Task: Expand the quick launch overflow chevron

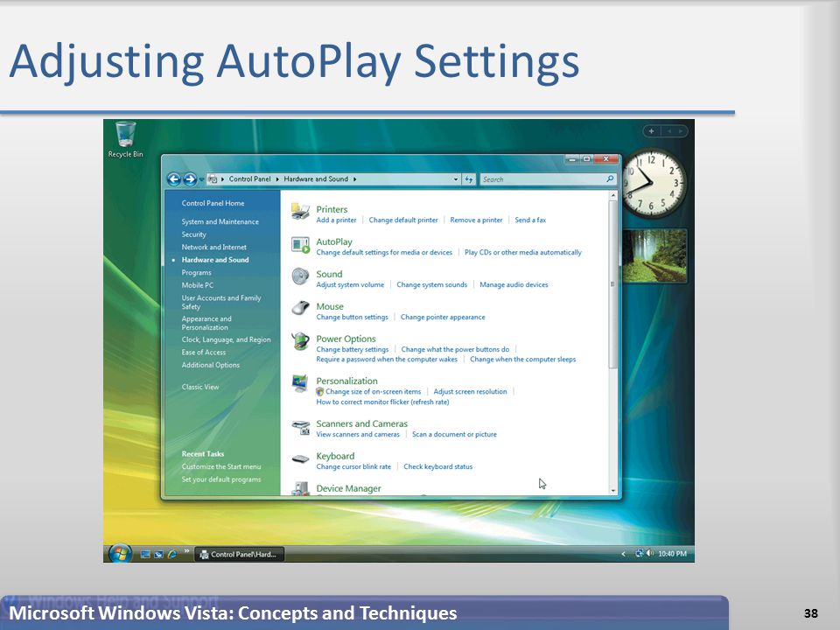Action: coord(186,550)
